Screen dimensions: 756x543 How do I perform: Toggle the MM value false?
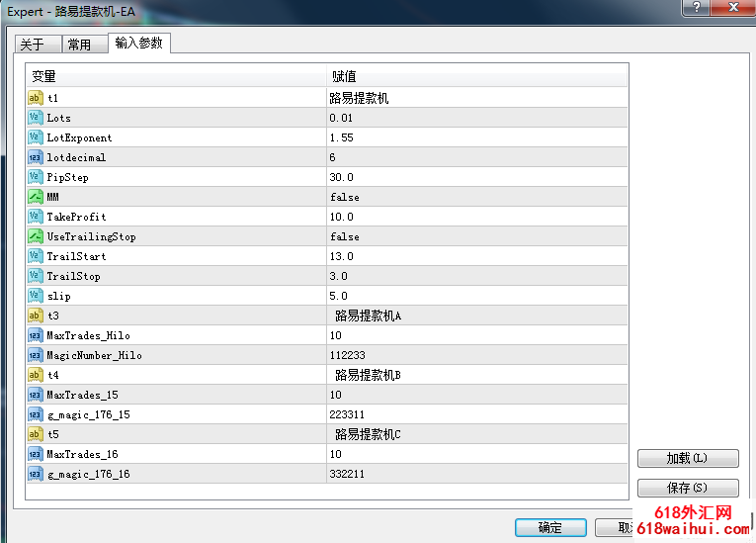coord(345,197)
